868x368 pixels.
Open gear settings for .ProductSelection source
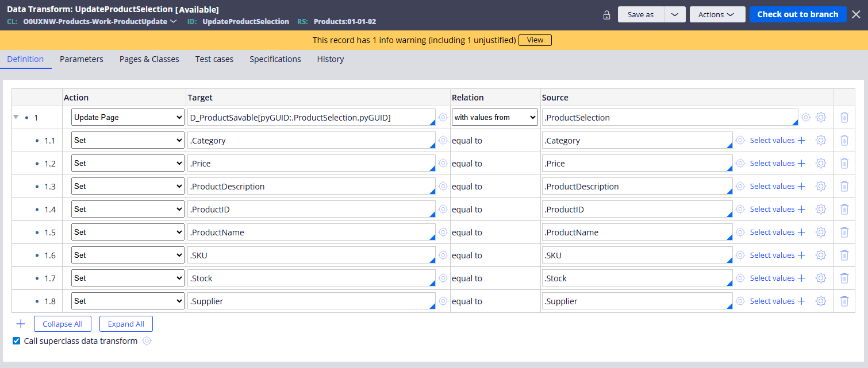click(x=821, y=118)
